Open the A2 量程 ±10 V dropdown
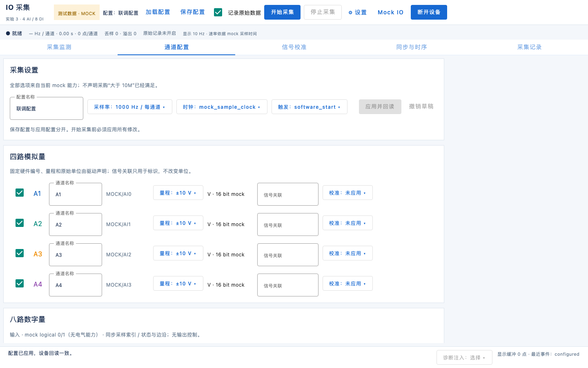588x368 pixels. 178,223
